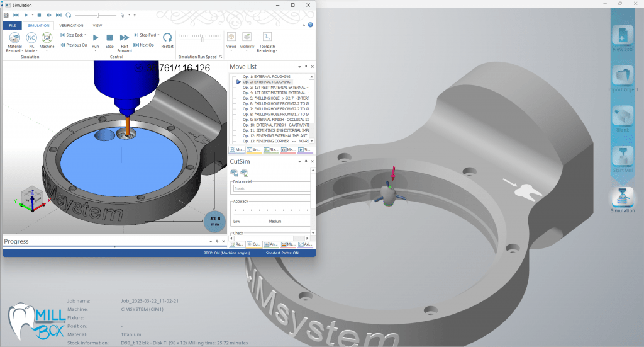Open Toolpath Rendering options
Screen dimensions: 644x347
point(267,42)
